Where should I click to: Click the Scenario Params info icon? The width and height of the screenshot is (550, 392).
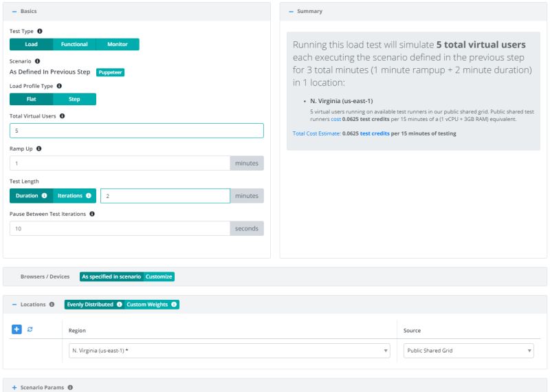[70, 387]
